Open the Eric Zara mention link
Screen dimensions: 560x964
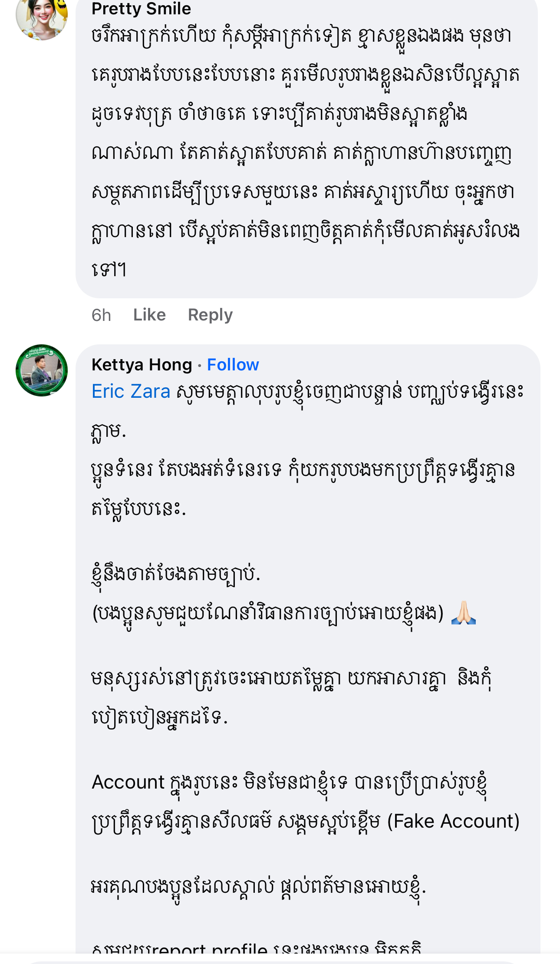[131, 391]
